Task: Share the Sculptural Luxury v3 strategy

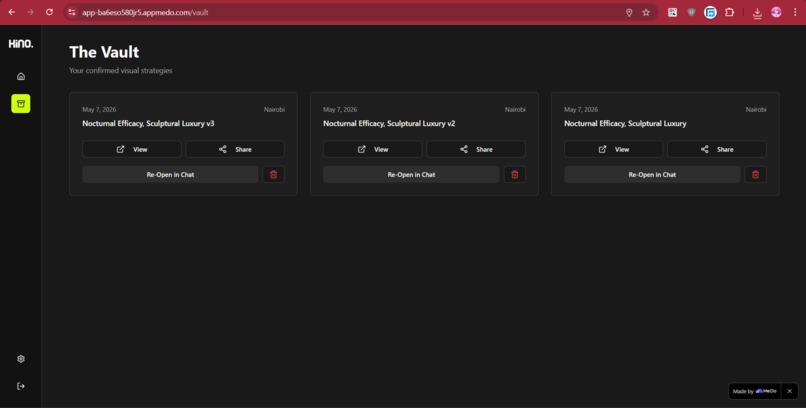Action: pyautogui.click(x=235, y=150)
